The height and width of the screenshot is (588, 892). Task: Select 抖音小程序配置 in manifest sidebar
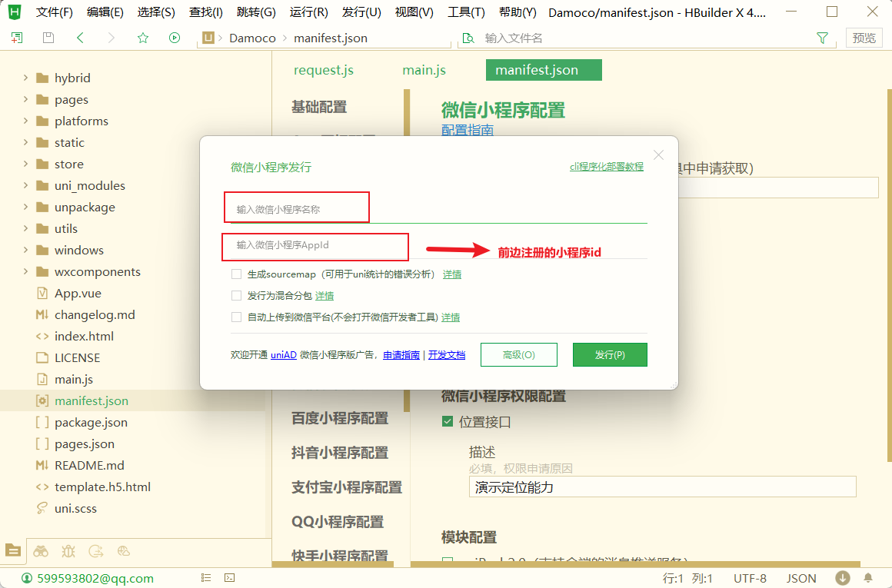[340, 453]
